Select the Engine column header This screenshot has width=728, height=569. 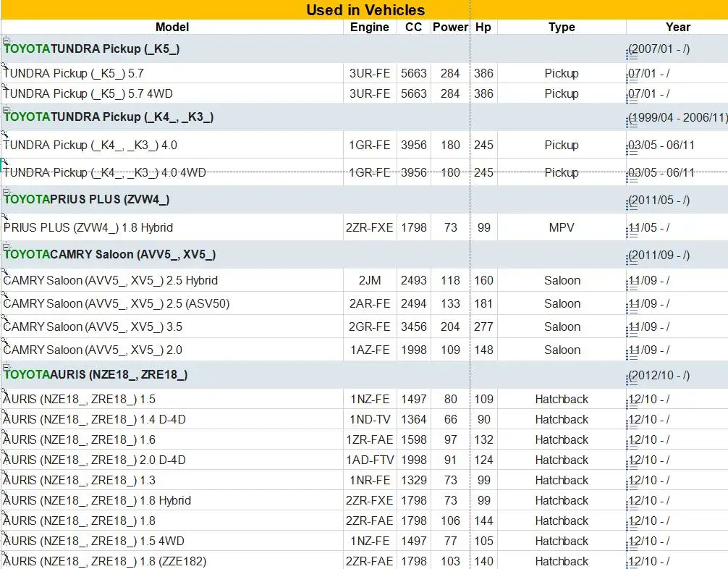(370, 27)
